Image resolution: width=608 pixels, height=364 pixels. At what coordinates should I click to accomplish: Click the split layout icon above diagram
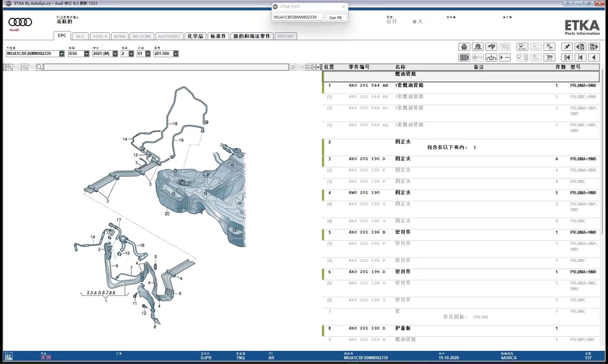[309, 67]
